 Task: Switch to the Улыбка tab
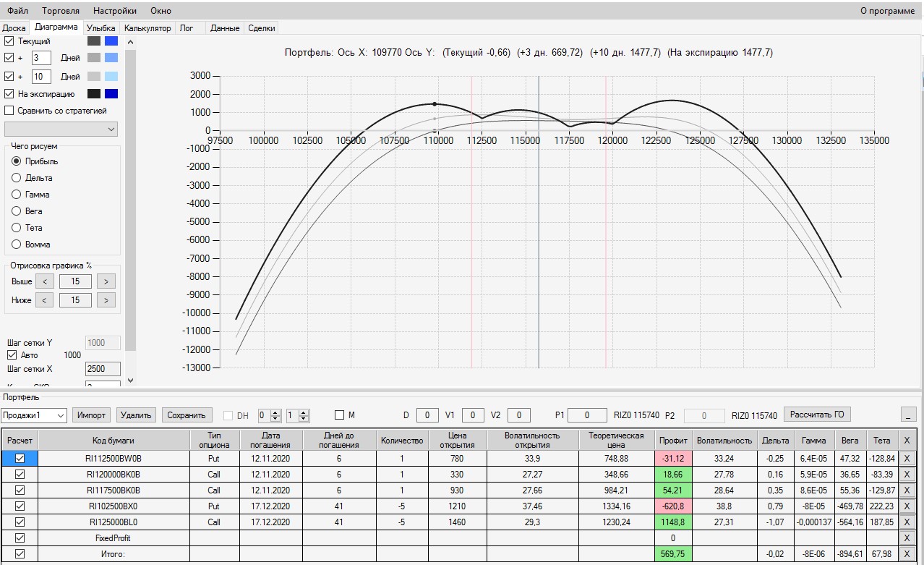(x=101, y=28)
